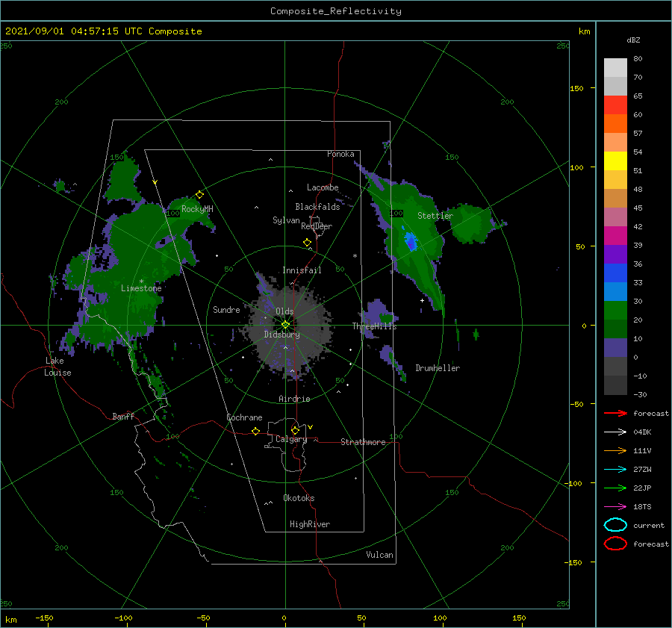Select the yellow diamond marker above Calgary
The height and width of the screenshot is (628, 672).
[295, 430]
